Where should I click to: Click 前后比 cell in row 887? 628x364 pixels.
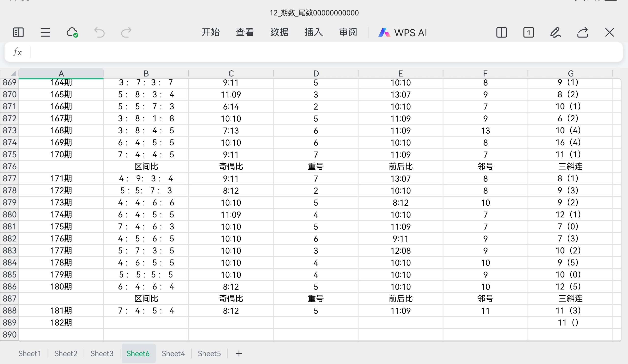401,299
